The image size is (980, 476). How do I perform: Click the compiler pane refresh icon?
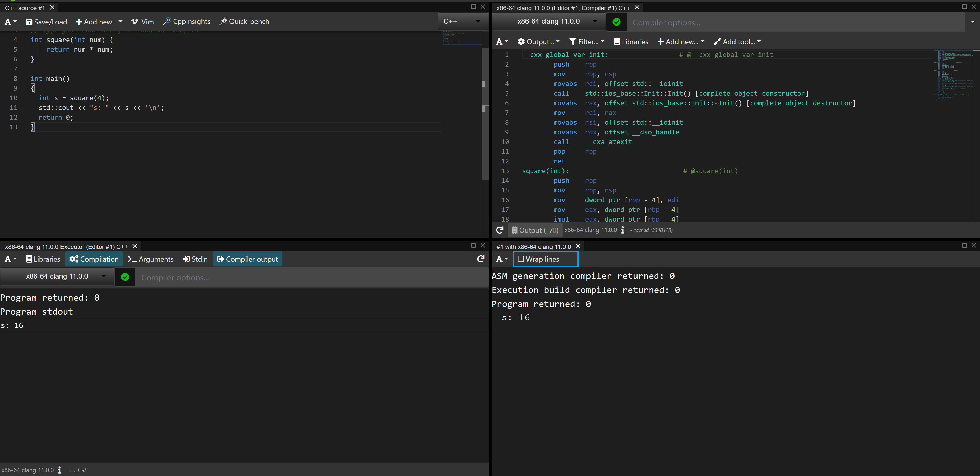[x=499, y=230]
